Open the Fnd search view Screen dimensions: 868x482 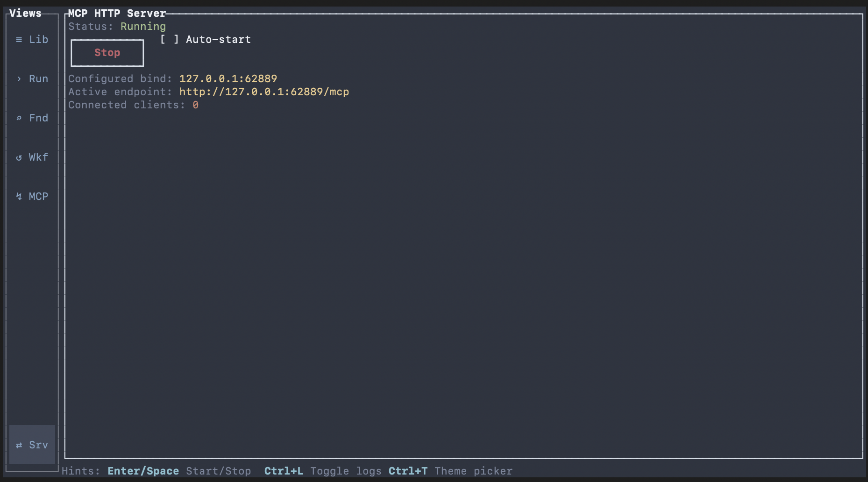coord(38,118)
